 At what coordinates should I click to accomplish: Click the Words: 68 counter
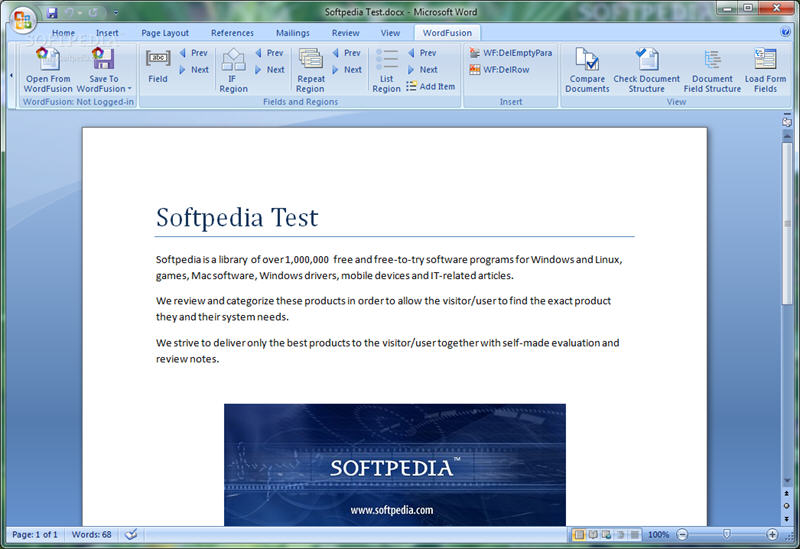tap(91, 535)
